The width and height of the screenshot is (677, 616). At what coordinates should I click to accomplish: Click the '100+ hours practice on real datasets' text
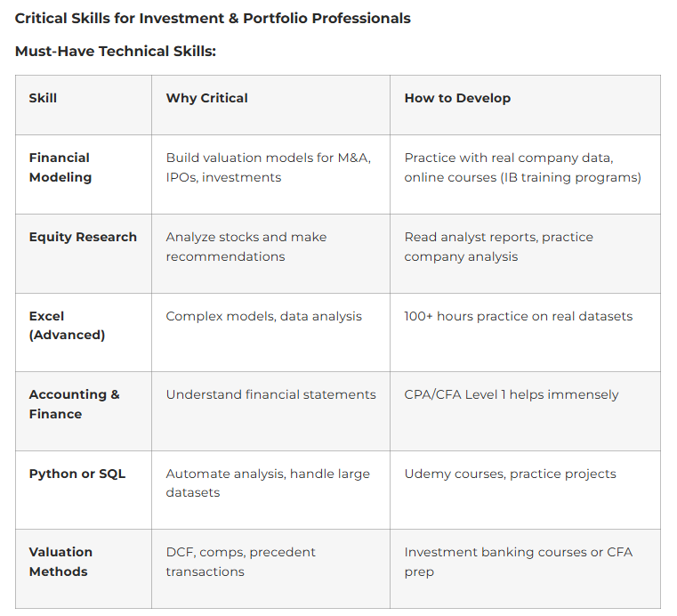(x=518, y=316)
